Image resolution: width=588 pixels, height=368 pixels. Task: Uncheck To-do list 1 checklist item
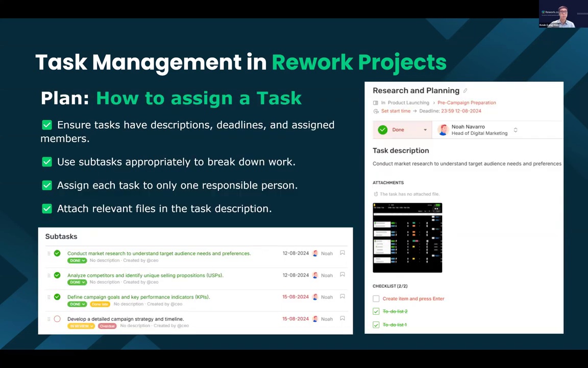376,325
